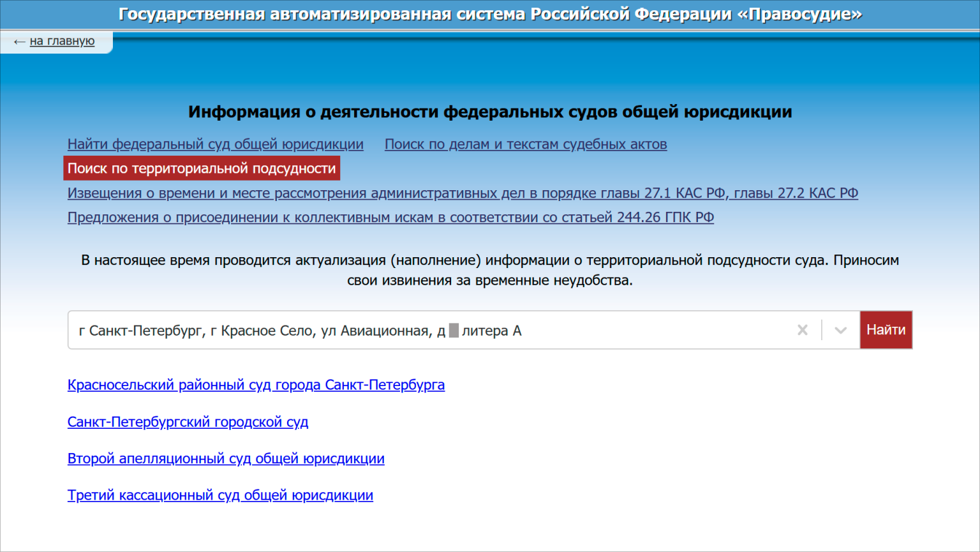Select 'Поиск по территориальной подсудности' tab

click(x=202, y=168)
